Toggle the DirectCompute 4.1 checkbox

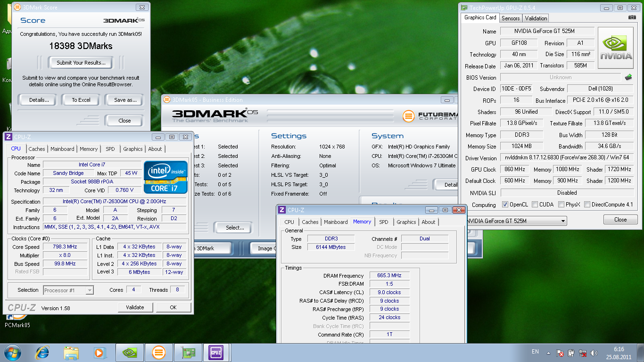tap(587, 205)
